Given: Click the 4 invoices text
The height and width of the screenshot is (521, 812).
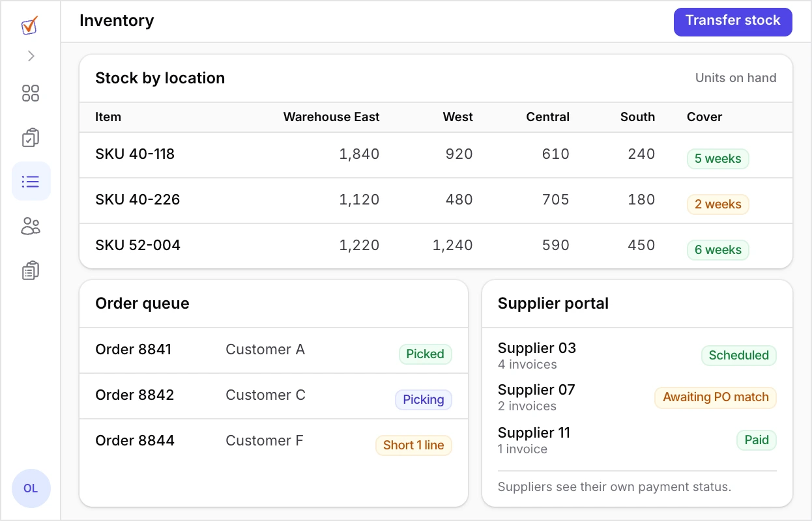Looking at the screenshot, I should 527,365.
